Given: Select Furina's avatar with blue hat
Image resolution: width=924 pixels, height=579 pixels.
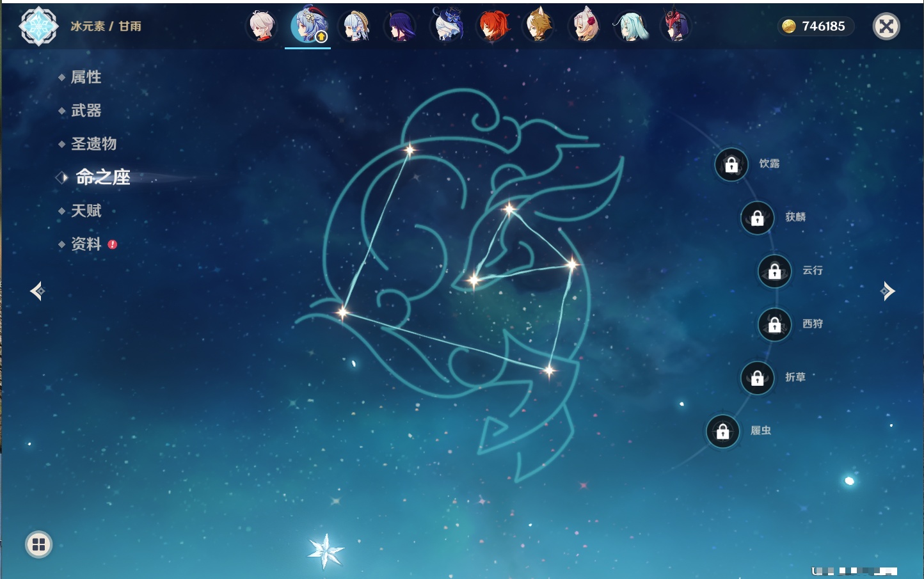Looking at the screenshot, I should [x=447, y=25].
